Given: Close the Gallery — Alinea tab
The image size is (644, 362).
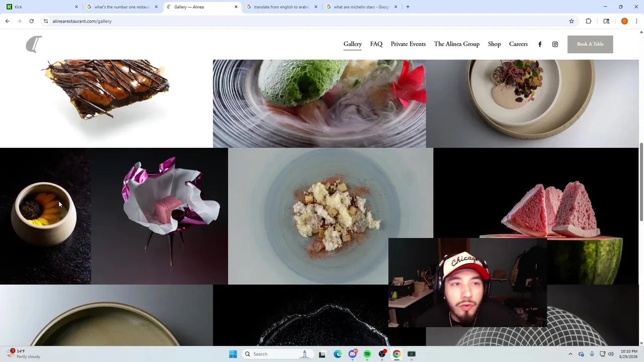Looking at the screenshot, I should [x=236, y=7].
